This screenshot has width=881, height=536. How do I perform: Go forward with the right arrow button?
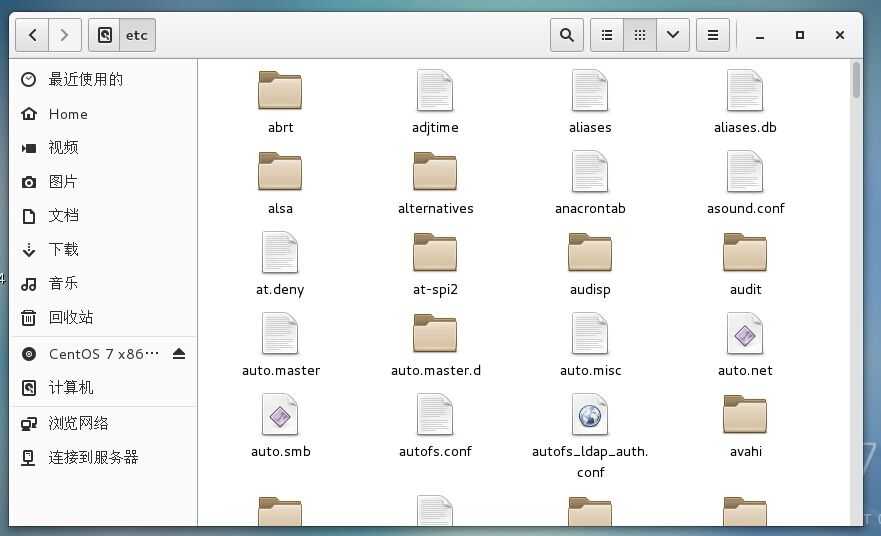pyautogui.click(x=65, y=35)
